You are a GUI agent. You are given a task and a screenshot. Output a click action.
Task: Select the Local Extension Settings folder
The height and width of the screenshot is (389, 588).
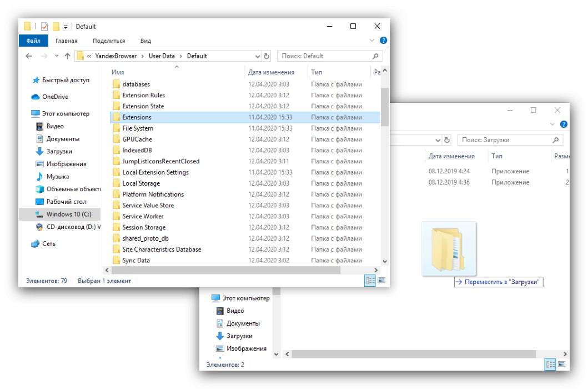[155, 172]
